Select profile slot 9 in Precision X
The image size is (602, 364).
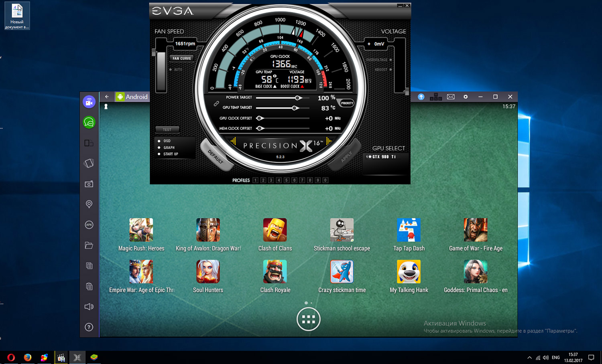coord(318,180)
